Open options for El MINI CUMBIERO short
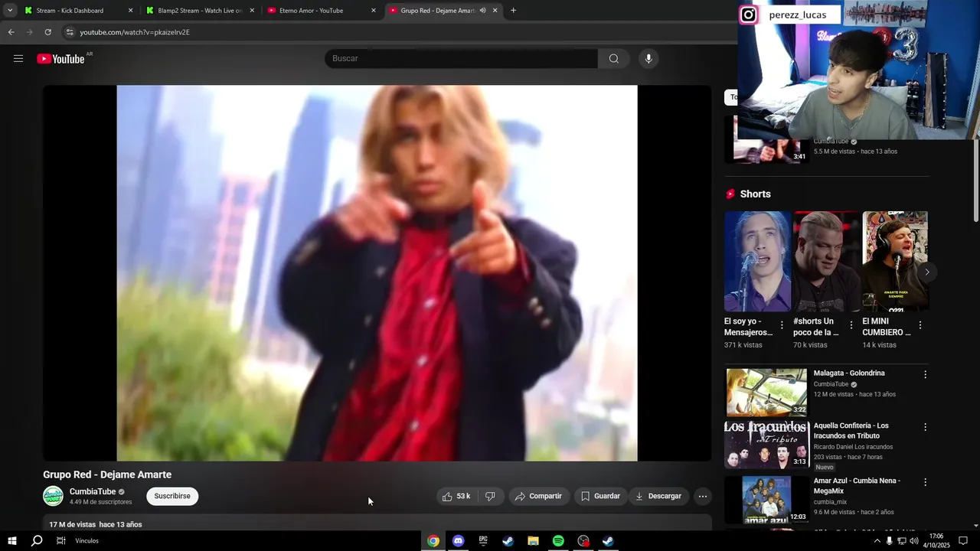980x551 pixels. 920,325
